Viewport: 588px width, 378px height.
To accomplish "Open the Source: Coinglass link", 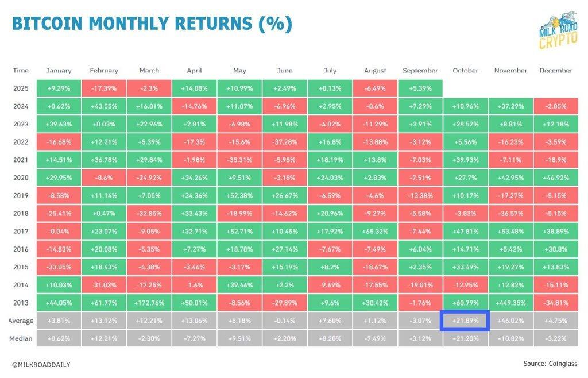I will coord(550,364).
